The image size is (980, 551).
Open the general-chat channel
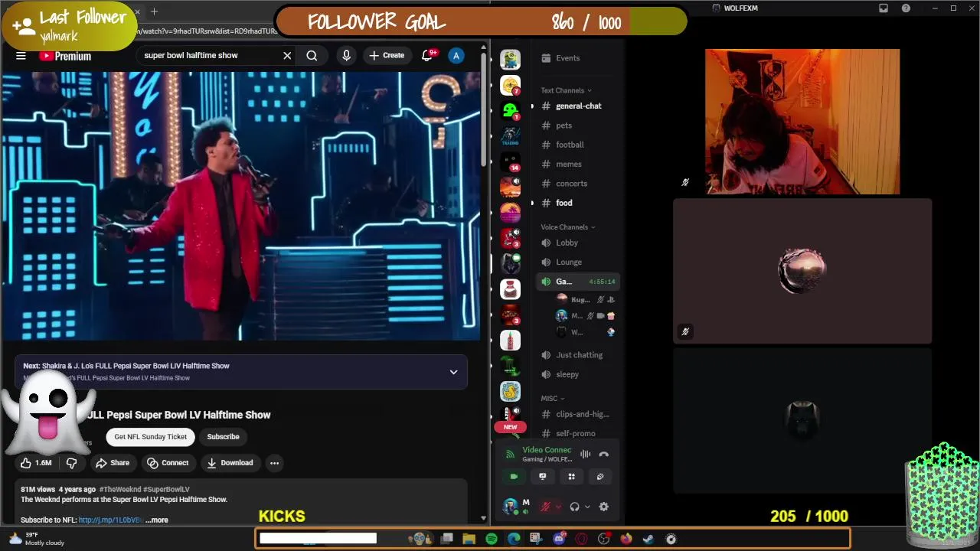[x=578, y=106]
